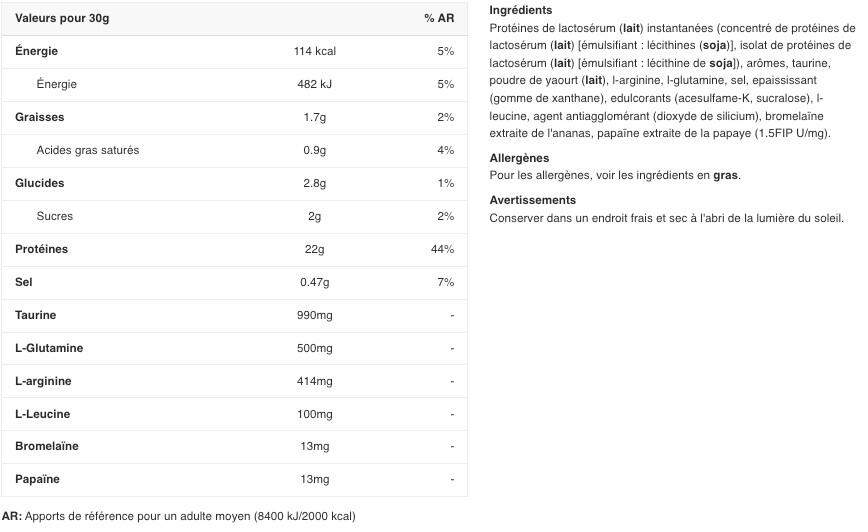Click the '% AR' column header

coord(438,18)
